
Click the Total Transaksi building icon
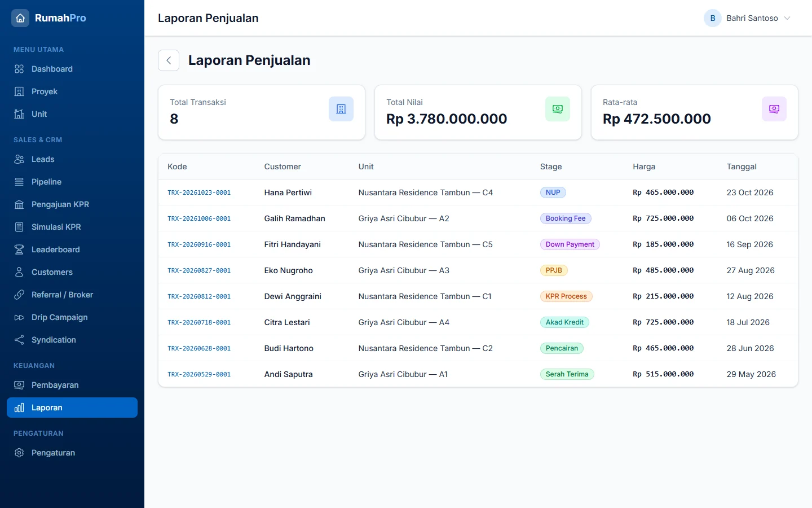pyautogui.click(x=341, y=109)
